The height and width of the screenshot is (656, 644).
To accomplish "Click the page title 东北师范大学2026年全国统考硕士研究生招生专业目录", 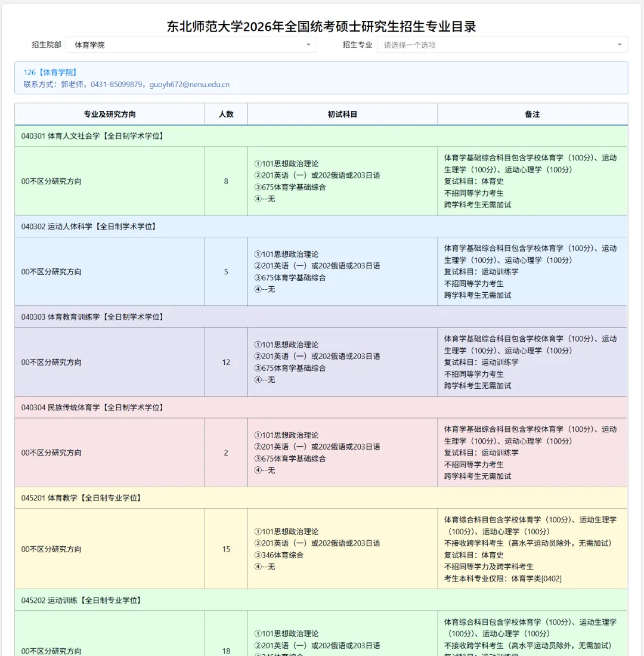I will click(x=321, y=27).
